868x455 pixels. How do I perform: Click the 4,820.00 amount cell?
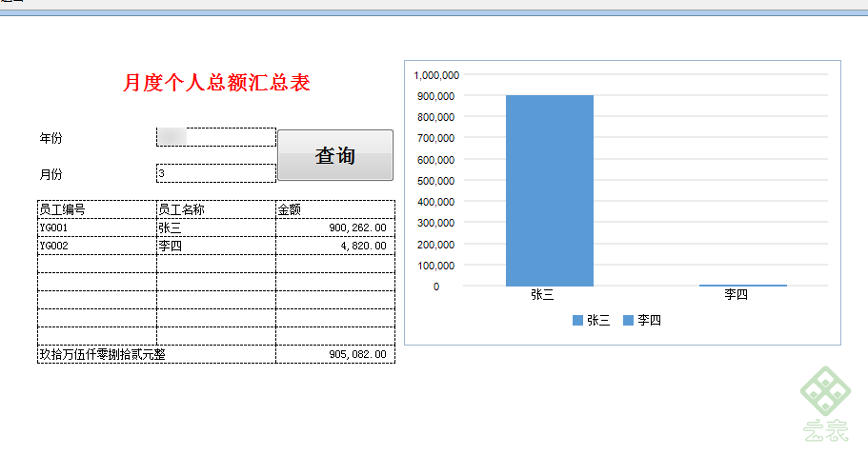[x=335, y=246]
